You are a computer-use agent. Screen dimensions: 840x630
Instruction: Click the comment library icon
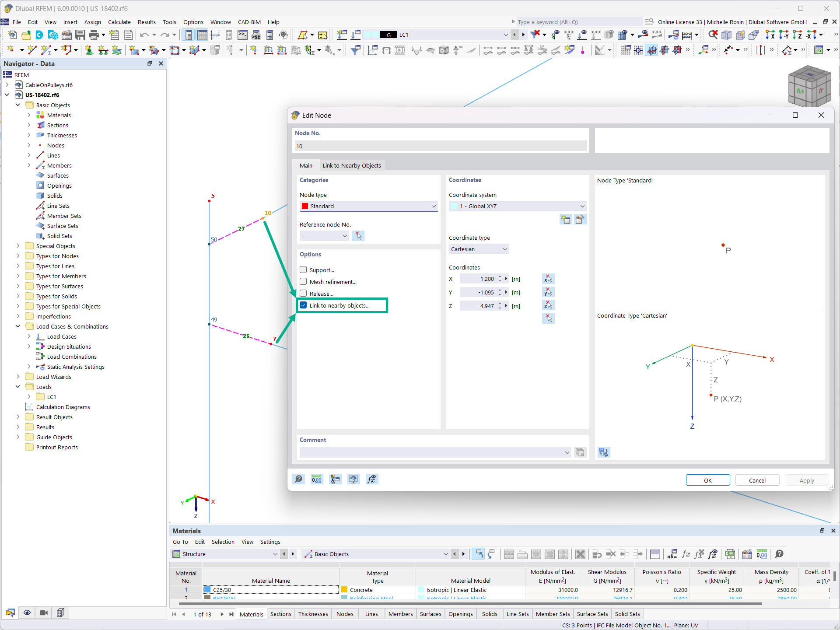tap(580, 452)
